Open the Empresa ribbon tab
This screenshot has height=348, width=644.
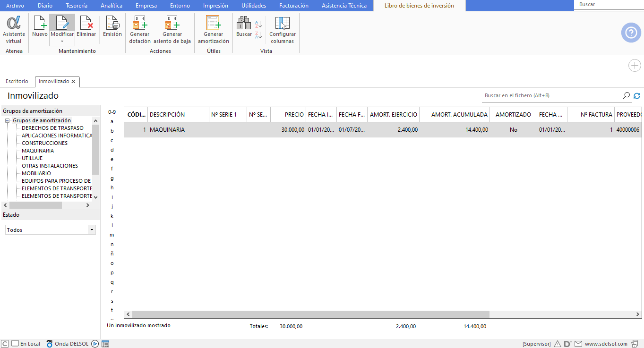(146, 6)
